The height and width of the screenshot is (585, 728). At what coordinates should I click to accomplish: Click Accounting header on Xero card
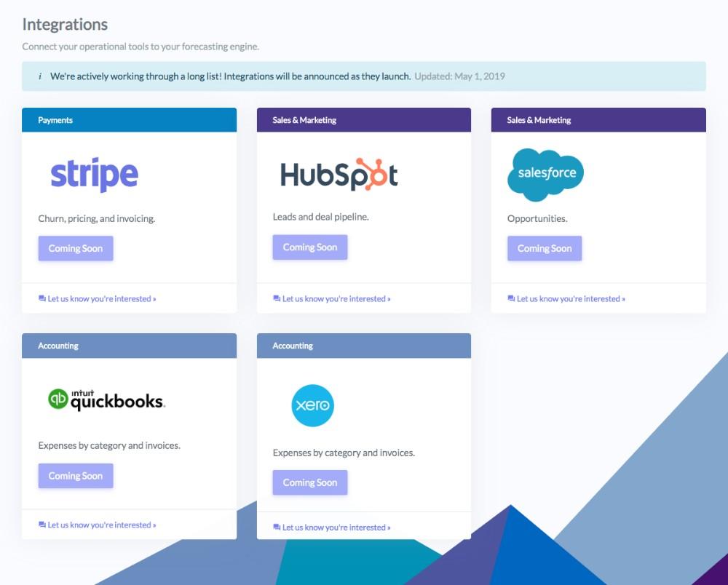(364, 346)
